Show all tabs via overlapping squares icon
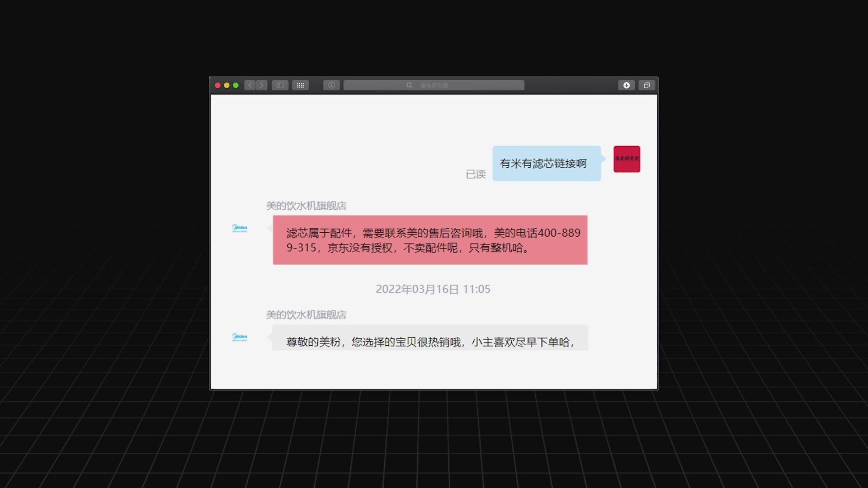Viewport: 868px width, 488px height. (x=646, y=85)
